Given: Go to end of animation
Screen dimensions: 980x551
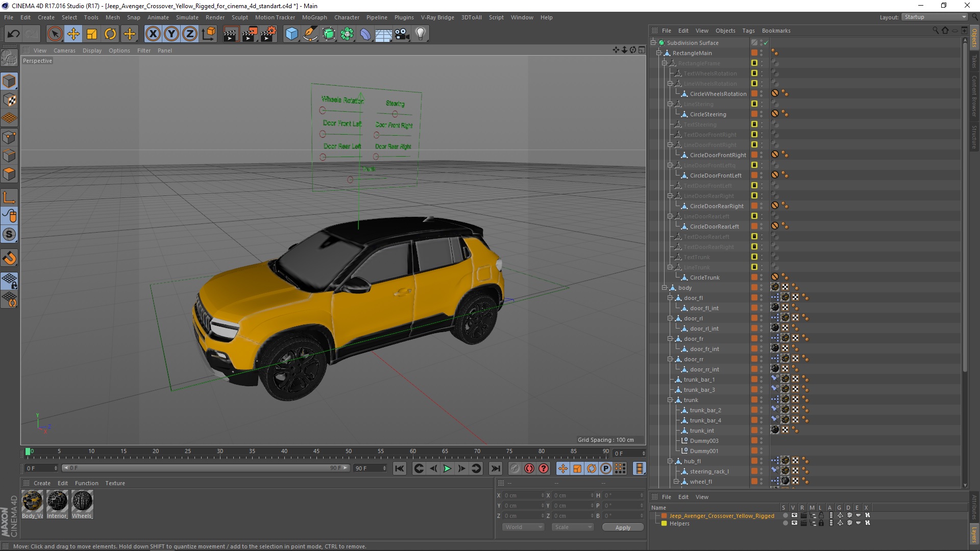Looking at the screenshot, I should pyautogui.click(x=495, y=468).
